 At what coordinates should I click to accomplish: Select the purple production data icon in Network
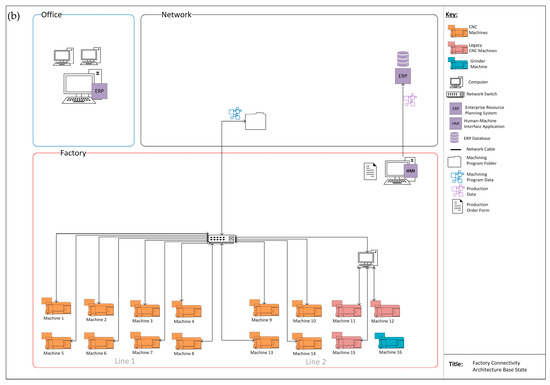[410, 100]
